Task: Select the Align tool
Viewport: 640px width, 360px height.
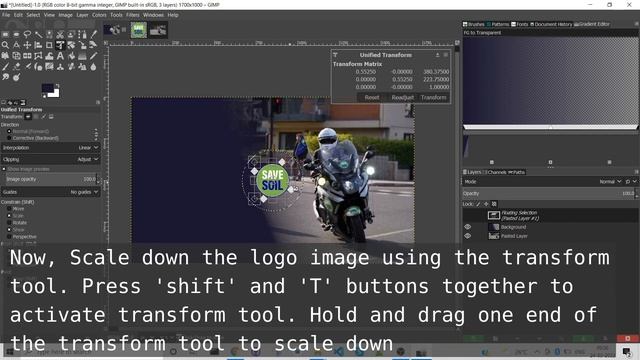Action: tap(38, 45)
